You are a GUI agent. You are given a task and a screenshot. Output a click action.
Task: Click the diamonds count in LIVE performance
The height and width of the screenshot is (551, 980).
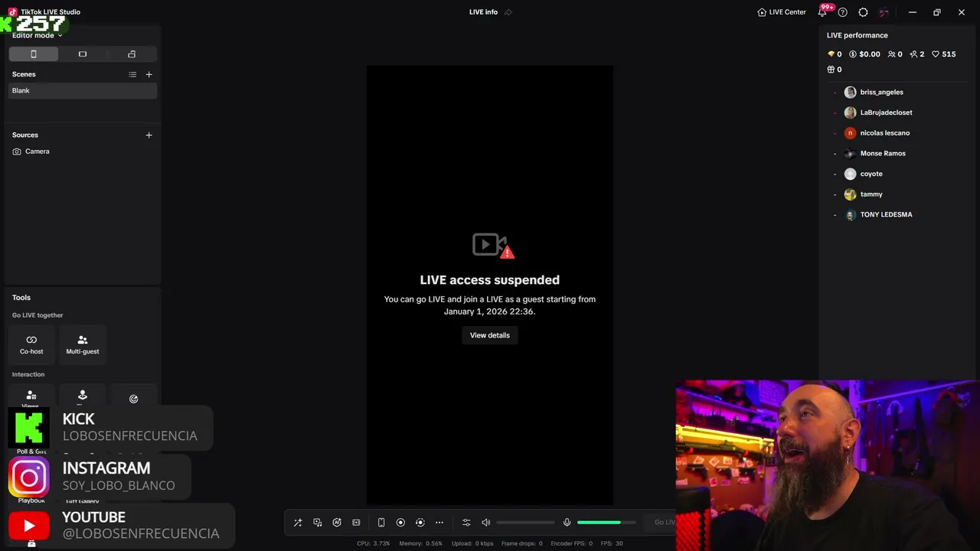coord(835,54)
